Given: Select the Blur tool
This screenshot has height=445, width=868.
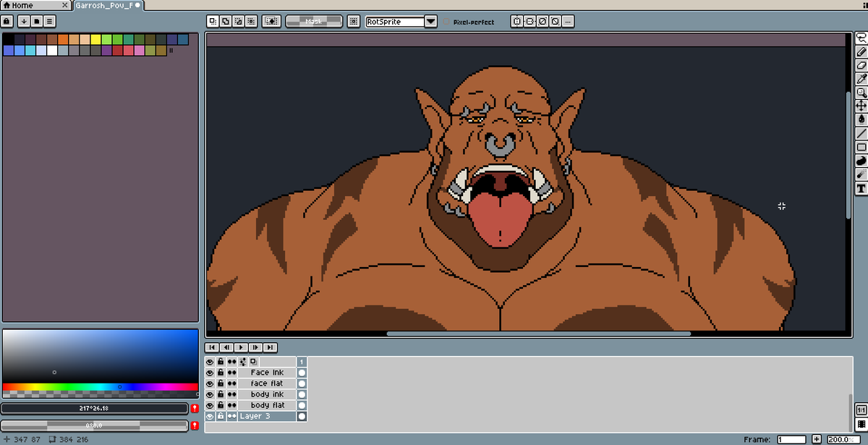Looking at the screenshot, I should (x=861, y=174).
